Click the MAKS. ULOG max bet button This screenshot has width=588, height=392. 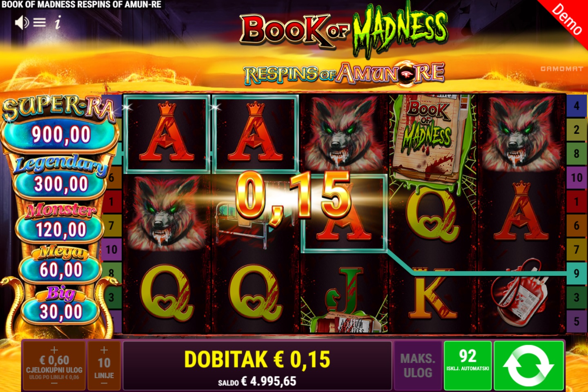pos(418,365)
